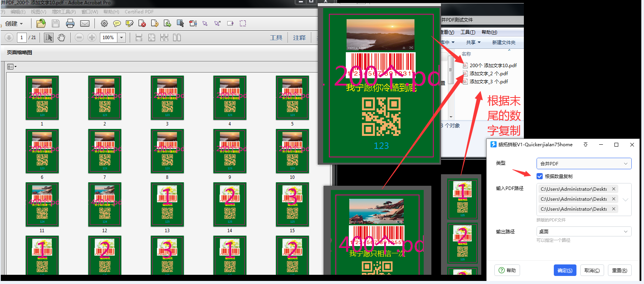Click the 确定(S) button
This screenshot has height=284, width=644.
coord(565,270)
